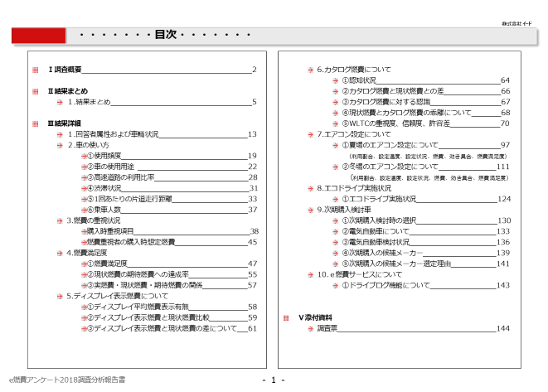
Task: Click the 'Ⅴ添付資料' section heading
Action: (x=315, y=317)
